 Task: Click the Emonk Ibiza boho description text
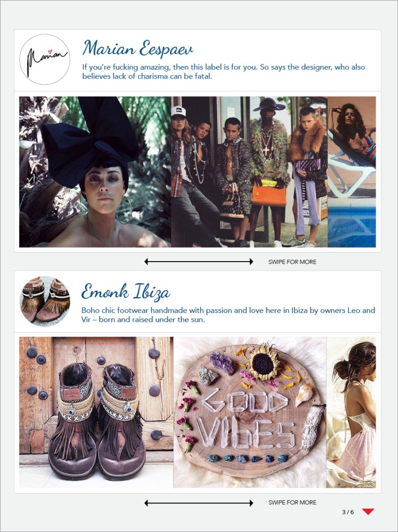[228, 315]
